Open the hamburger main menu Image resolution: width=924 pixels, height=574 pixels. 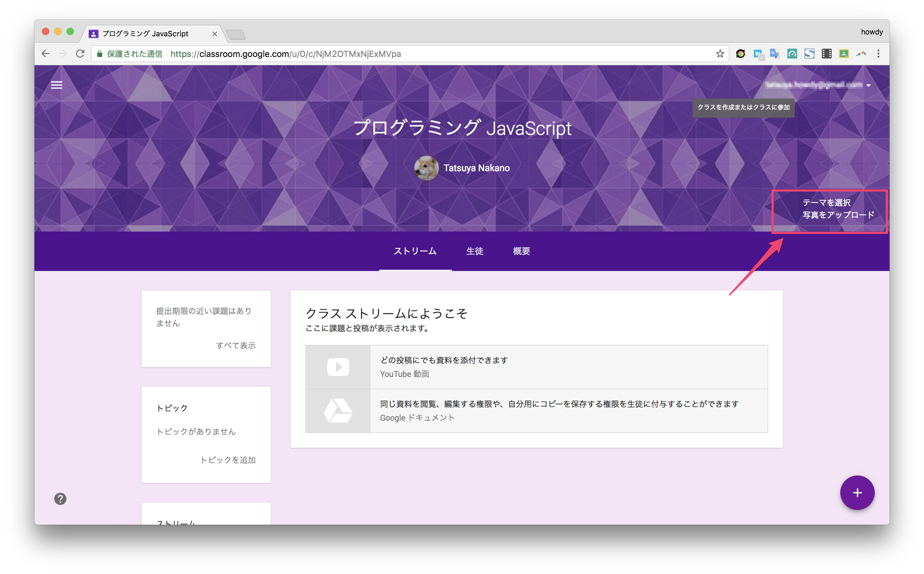(57, 85)
